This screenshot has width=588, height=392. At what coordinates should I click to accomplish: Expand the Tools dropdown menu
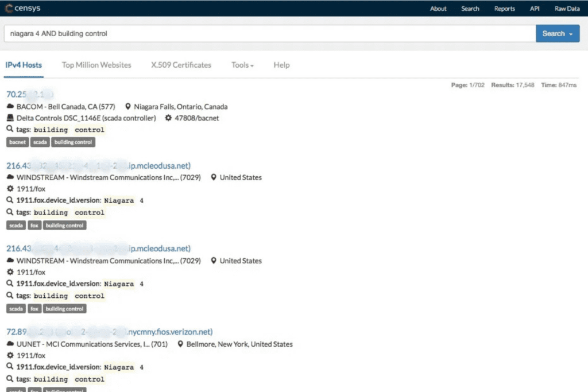242,65
